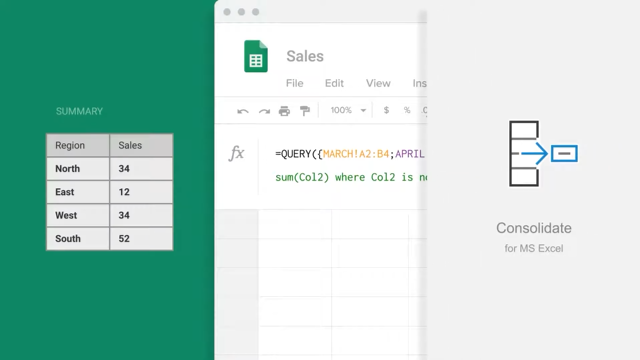Open the Edit menu
The width and height of the screenshot is (640, 360).
pyautogui.click(x=334, y=83)
